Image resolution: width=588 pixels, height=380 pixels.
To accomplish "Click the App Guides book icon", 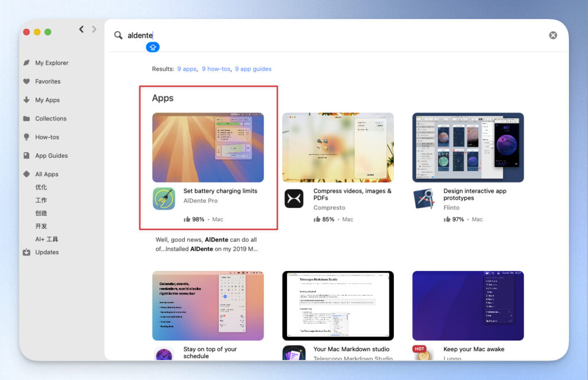I will point(26,156).
